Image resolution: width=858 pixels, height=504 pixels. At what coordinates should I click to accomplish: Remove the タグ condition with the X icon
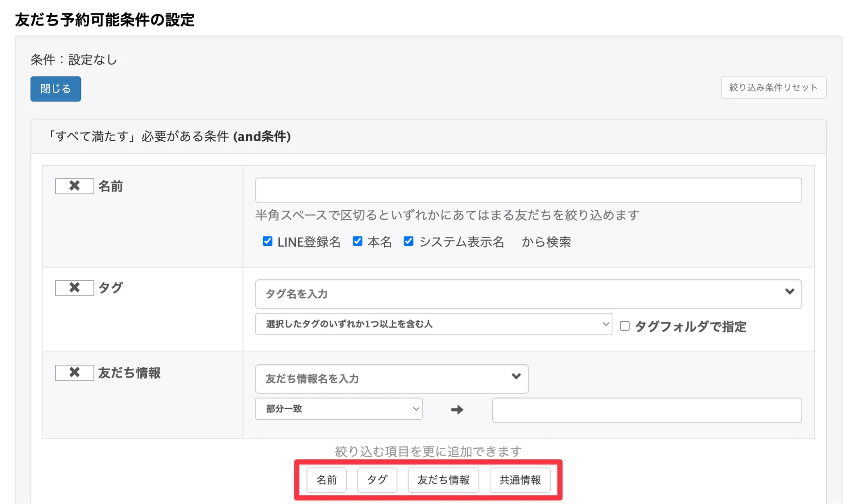pyautogui.click(x=74, y=288)
